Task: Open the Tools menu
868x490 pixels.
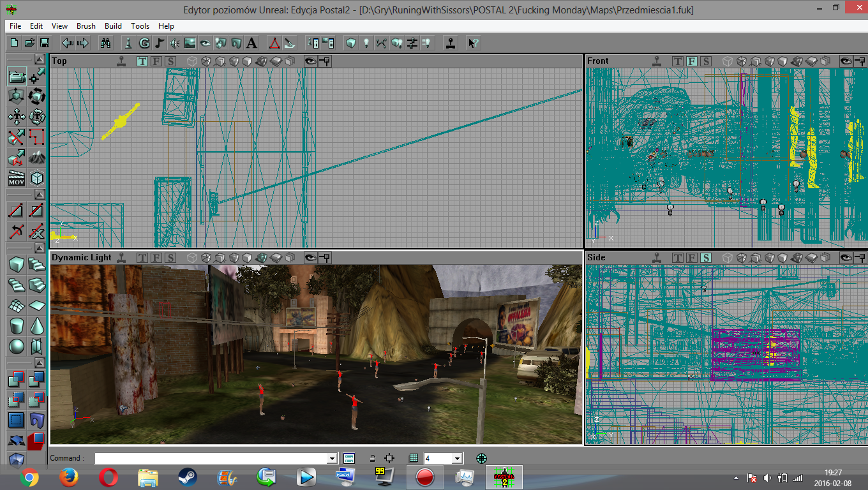Action: (x=140, y=26)
